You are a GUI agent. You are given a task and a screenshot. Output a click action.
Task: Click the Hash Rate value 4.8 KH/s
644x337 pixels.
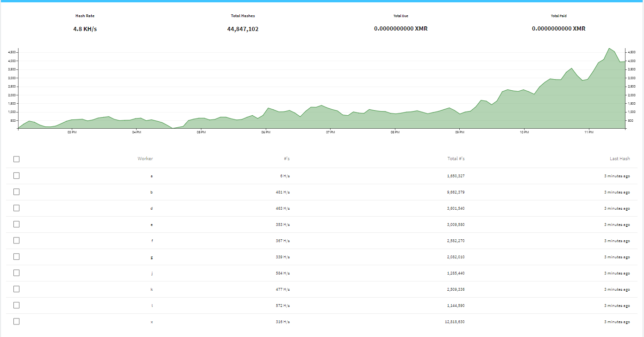[x=85, y=29]
